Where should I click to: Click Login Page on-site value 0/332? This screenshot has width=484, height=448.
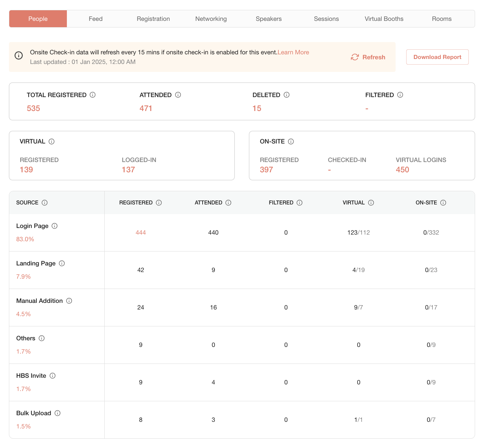coord(431,233)
